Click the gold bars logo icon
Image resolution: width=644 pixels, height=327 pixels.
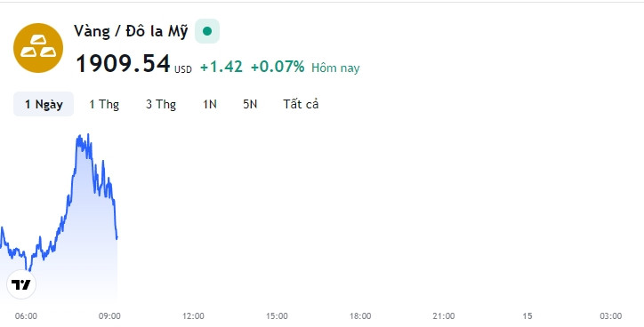click(38, 48)
